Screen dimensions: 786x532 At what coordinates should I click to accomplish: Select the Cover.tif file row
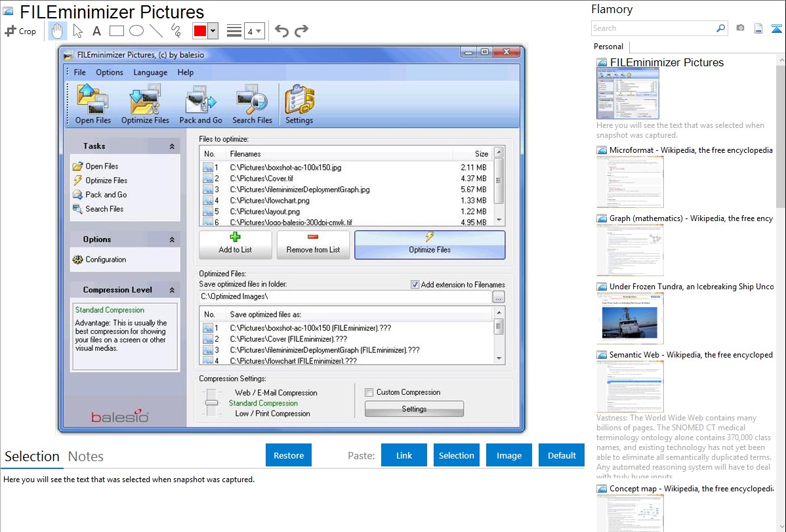[x=346, y=178]
